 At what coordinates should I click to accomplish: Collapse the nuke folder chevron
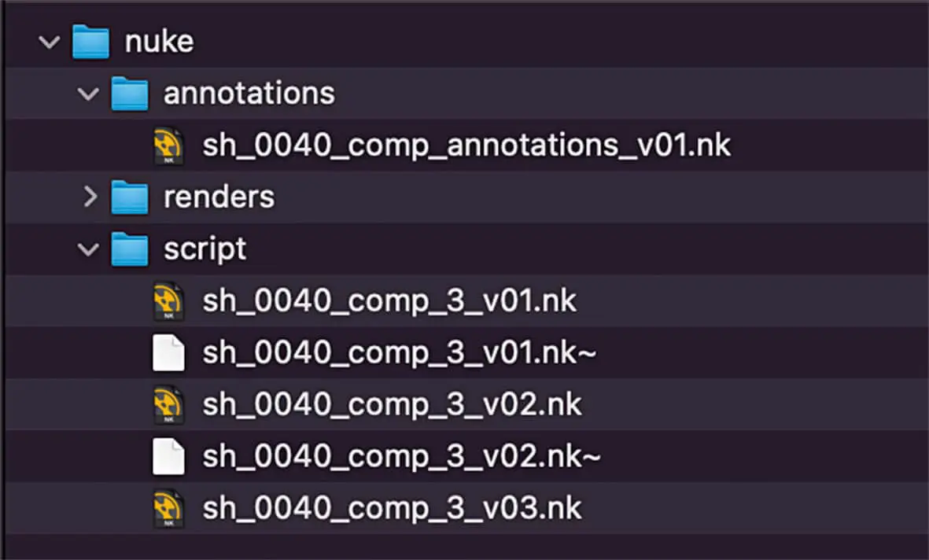[50, 42]
